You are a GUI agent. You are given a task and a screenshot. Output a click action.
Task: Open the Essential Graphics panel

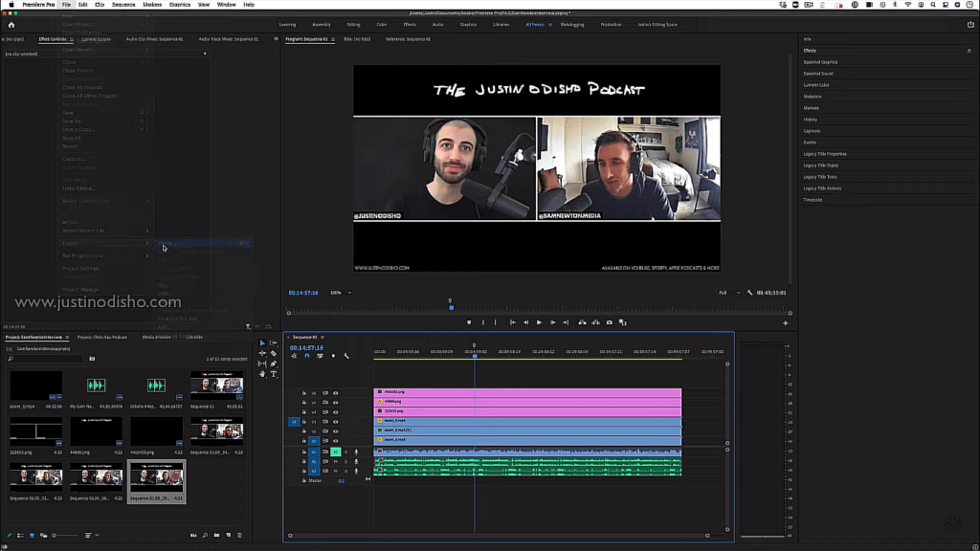pyautogui.click(x=820, y=62)
